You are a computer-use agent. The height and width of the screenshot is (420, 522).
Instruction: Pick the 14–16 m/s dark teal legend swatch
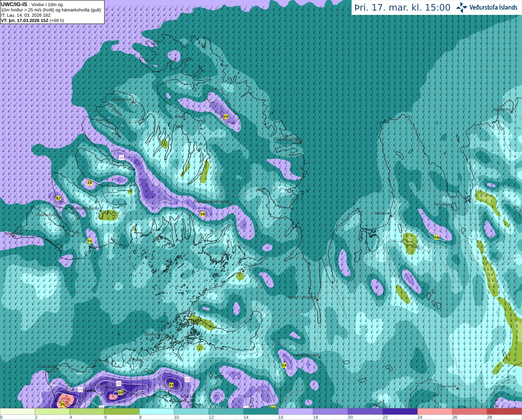261,411
